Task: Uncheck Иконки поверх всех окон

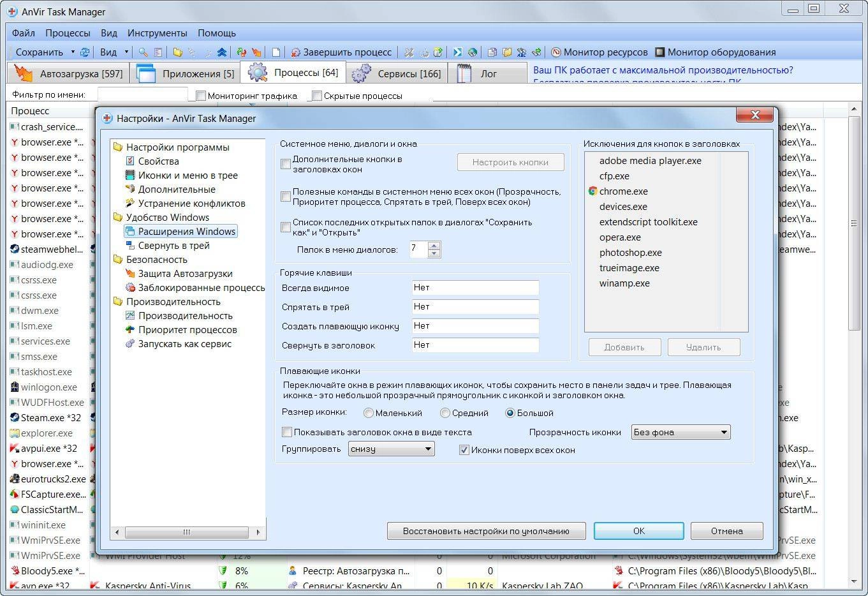Action: point(464,450)
